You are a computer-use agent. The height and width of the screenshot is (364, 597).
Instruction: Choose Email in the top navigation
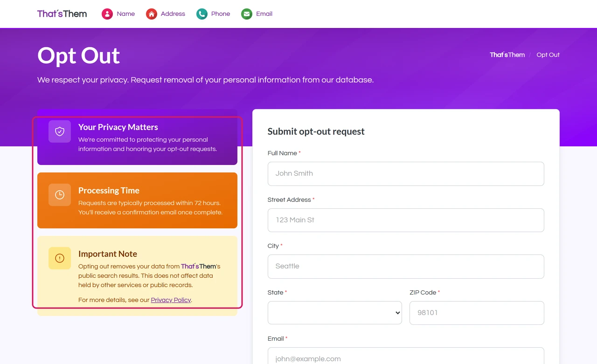264,14
